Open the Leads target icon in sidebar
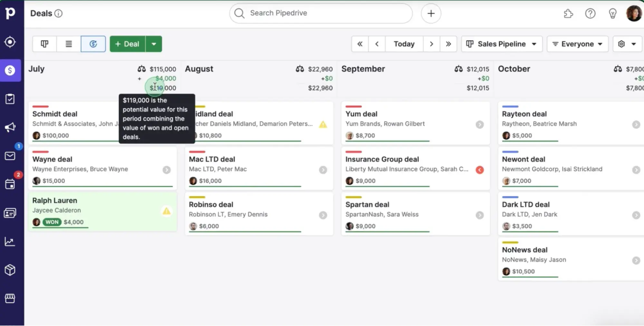 coord(10,42)
